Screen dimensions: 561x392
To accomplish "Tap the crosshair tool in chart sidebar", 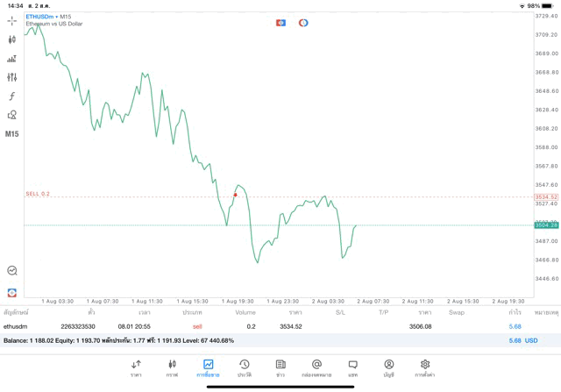I will click(x=12, y=20).
